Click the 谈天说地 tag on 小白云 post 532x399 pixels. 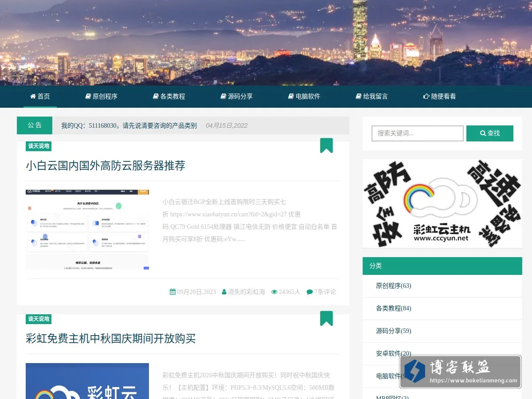[x=39, y=146]
